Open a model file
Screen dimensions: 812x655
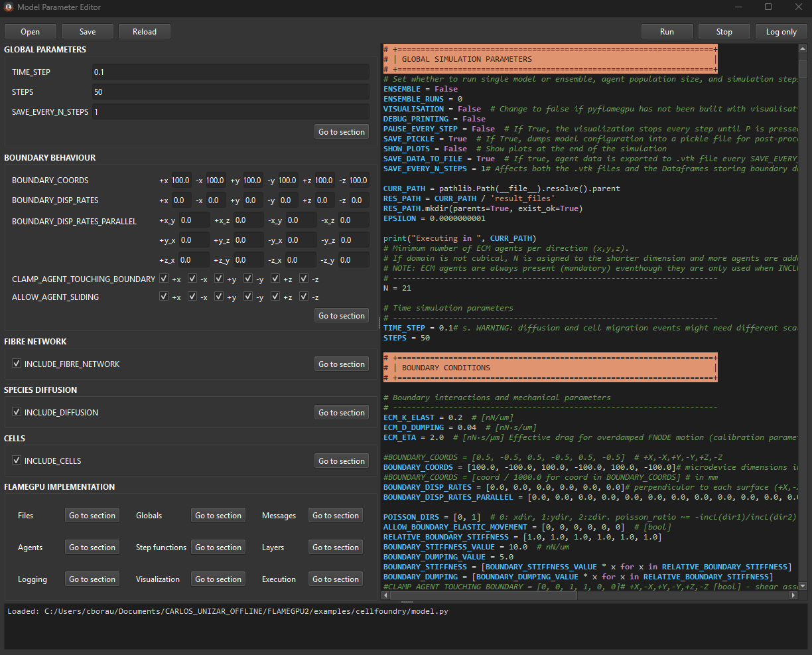point(30,31)
